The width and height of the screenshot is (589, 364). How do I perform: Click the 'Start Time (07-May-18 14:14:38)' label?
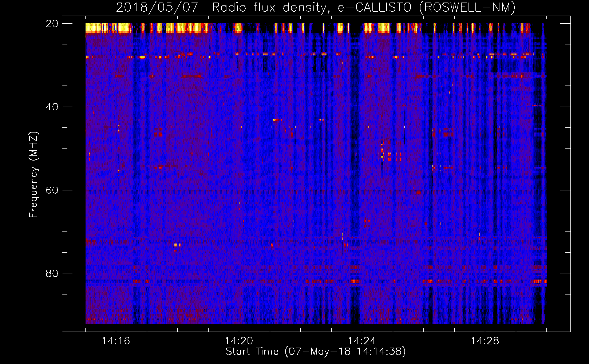click(316, 352)
